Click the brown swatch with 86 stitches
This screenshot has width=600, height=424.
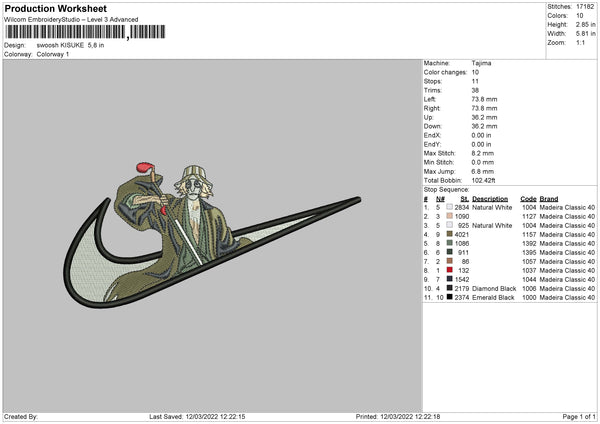click(x=449, y=261)
